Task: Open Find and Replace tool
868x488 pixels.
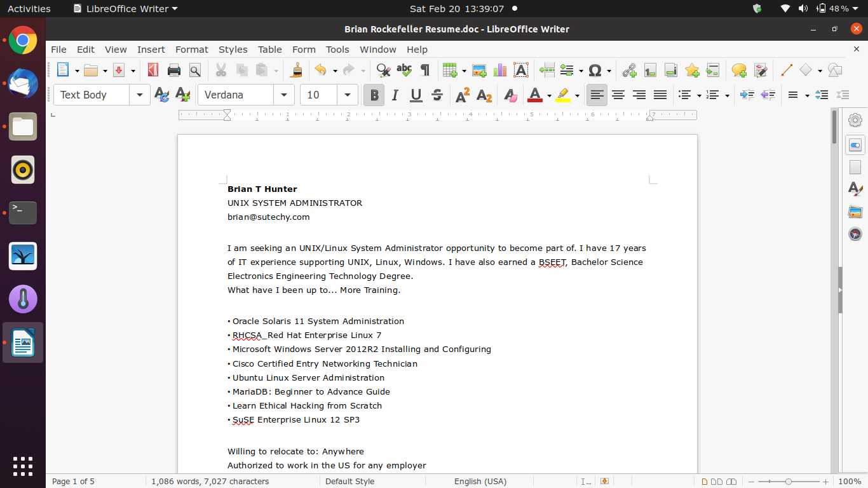Action: pos(383,70)
